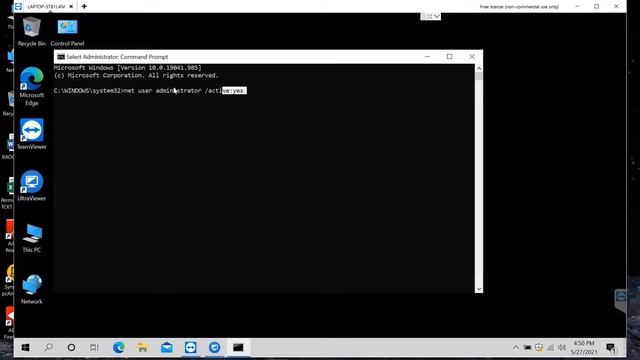Open the round blue taskbar app icon
The width and height of the screenshot is (640, 360).
click(x=214, y=347)
